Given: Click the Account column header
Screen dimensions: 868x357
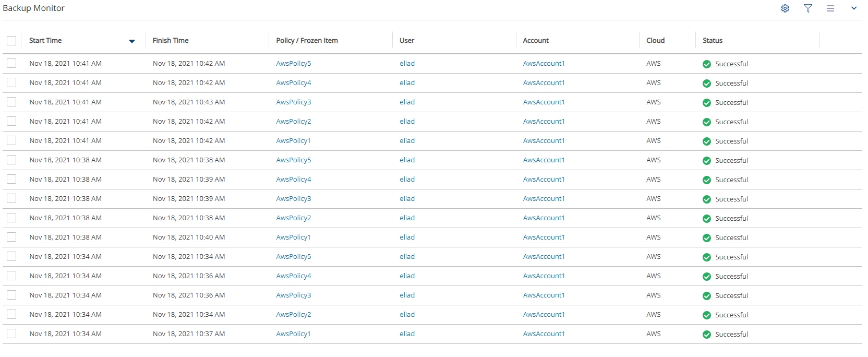Looking at the screenshot, I should coord(536,41).
